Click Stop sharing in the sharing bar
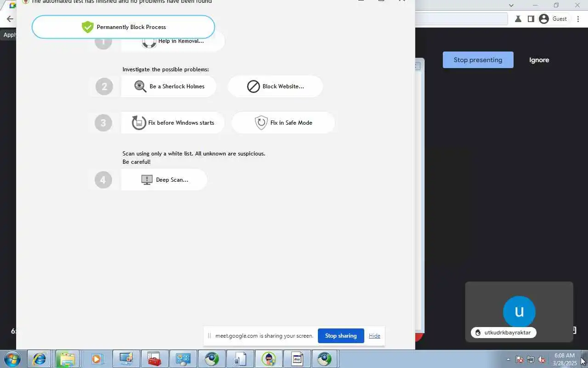The image size is (588, 368). (x=341, y=336)
